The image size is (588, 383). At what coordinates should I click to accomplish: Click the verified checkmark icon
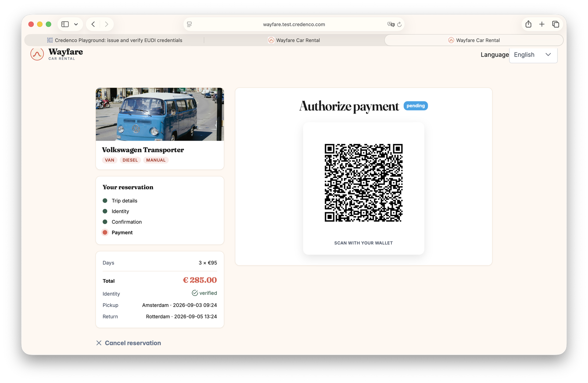[x=195, y=293]
